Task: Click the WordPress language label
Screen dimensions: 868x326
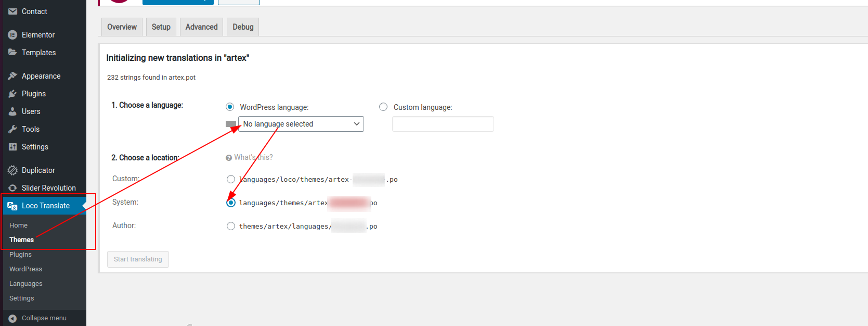Action: [x=274, y=107]
